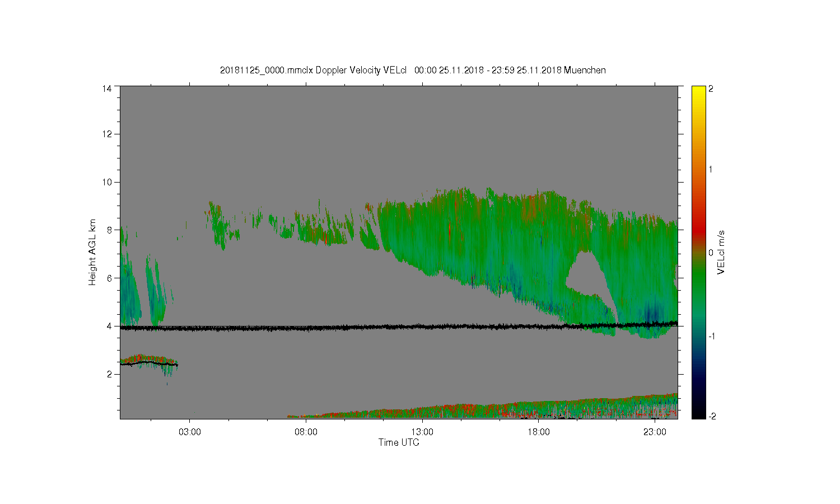Click the height axis label 12
The image size is (840, 504).
[107, 134]
